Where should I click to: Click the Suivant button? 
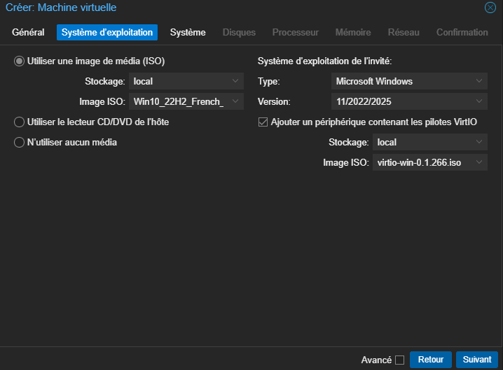[477, 360]
